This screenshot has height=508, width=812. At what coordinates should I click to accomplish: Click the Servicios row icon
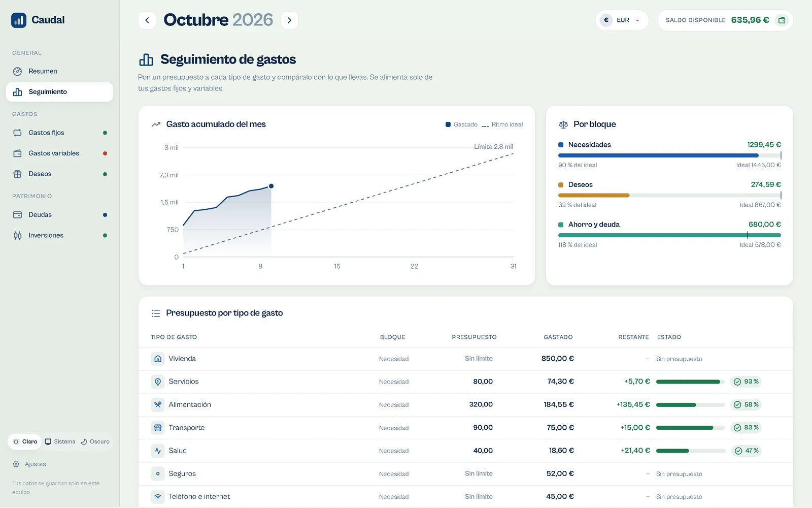click(x=158, y=382)
